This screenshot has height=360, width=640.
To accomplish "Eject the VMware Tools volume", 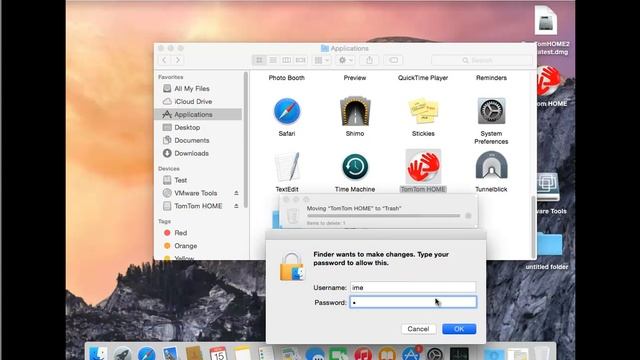I will click(236, 193).
